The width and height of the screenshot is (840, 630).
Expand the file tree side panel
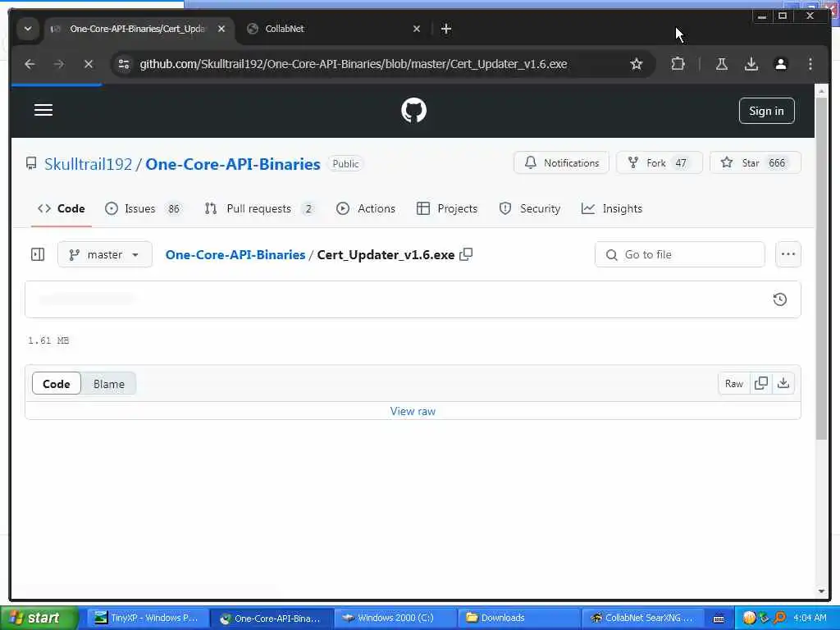pyautogui.click(x=38, y=254)
